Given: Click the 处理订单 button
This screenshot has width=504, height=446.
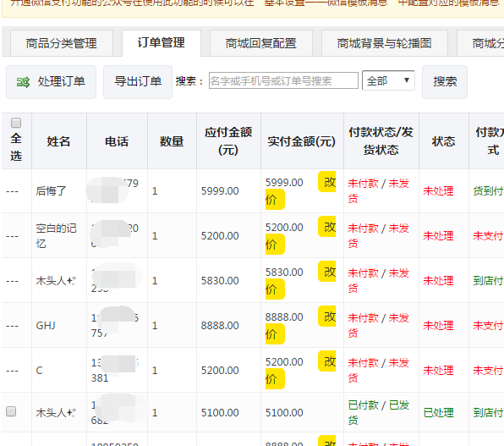Looking at the screenshot, I should [x=51, y=82].
